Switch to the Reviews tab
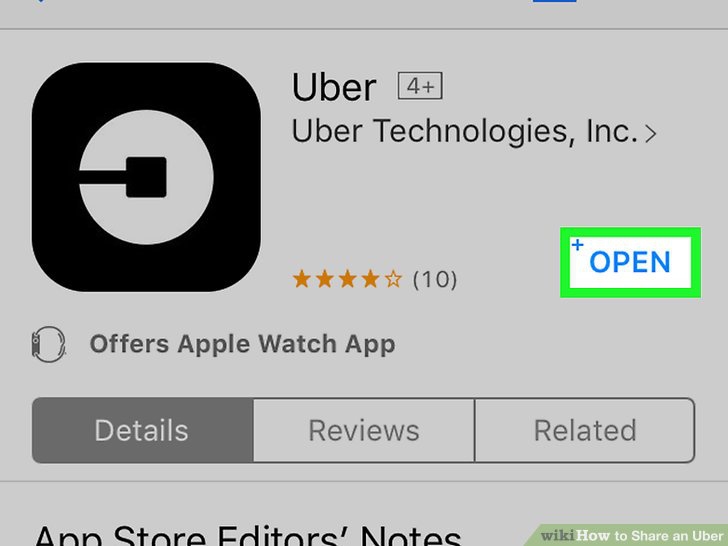 pyautogui.click(x=364, y=430)
